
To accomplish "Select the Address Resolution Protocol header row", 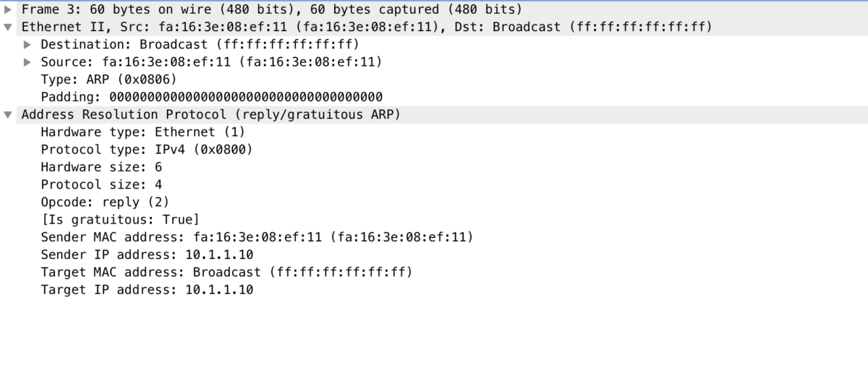I will (x=210, y=114).
